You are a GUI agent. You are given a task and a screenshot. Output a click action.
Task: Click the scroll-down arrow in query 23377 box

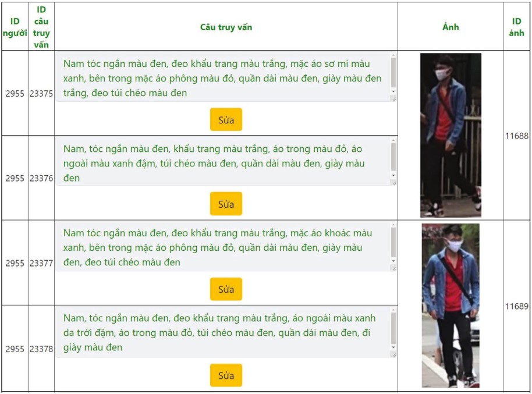click(393, 261)
